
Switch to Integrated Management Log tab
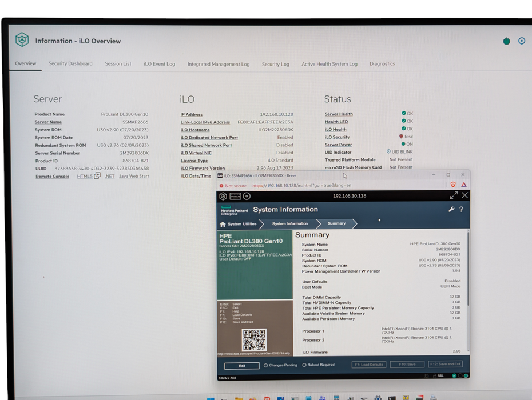click(219, 64)
